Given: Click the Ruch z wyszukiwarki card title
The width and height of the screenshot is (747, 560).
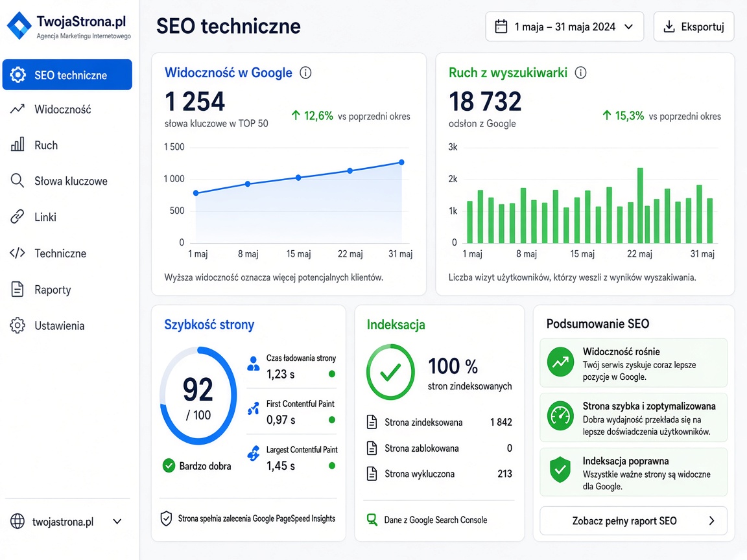Looking at the screenshot, I should point(508,73).
